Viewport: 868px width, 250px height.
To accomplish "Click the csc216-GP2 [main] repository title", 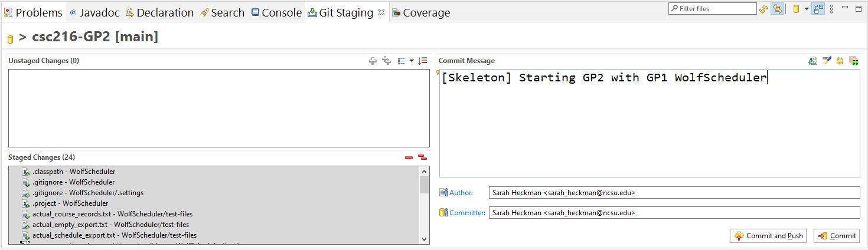I will coord(95,37).
